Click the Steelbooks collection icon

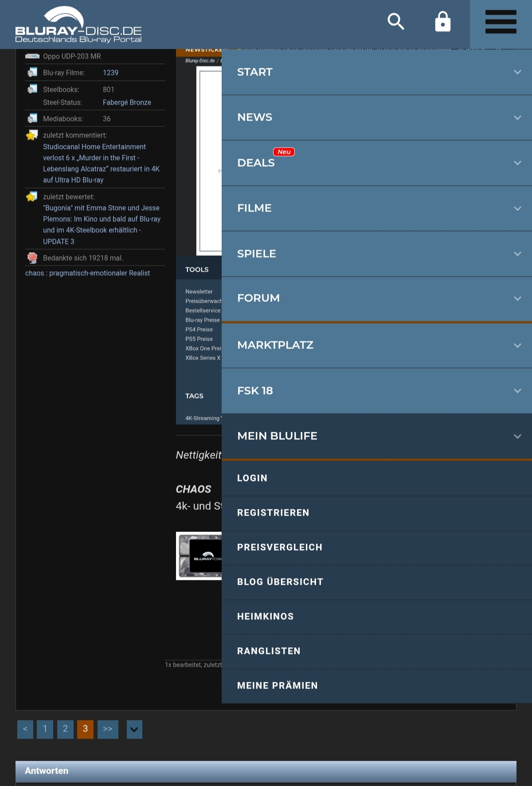tap(32, 89)
